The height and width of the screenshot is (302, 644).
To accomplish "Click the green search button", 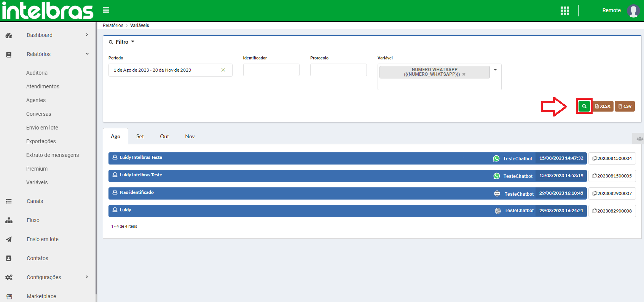I will [584, 106].
